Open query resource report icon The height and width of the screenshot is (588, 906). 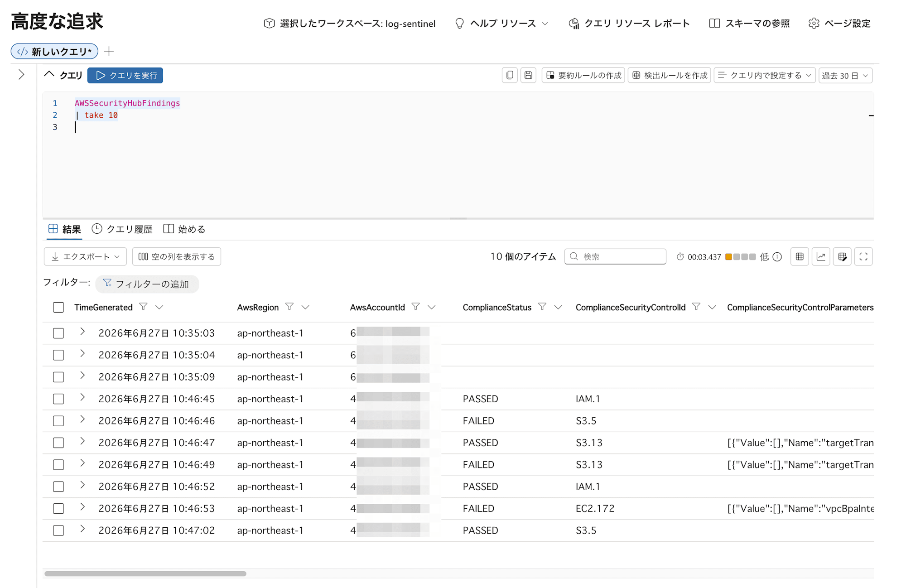[573, 23]
